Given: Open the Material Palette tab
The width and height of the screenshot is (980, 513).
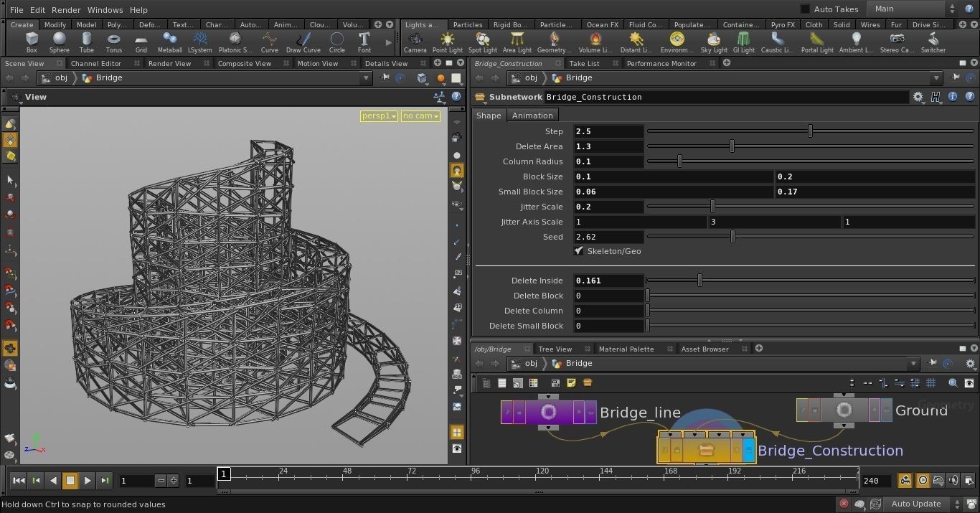Looking at the screenshot, I should coord(626,349).
